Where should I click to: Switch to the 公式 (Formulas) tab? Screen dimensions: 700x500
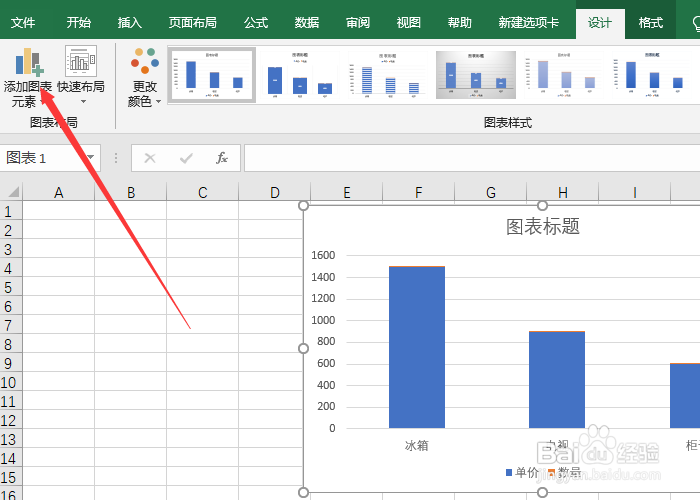click(256, 22)
